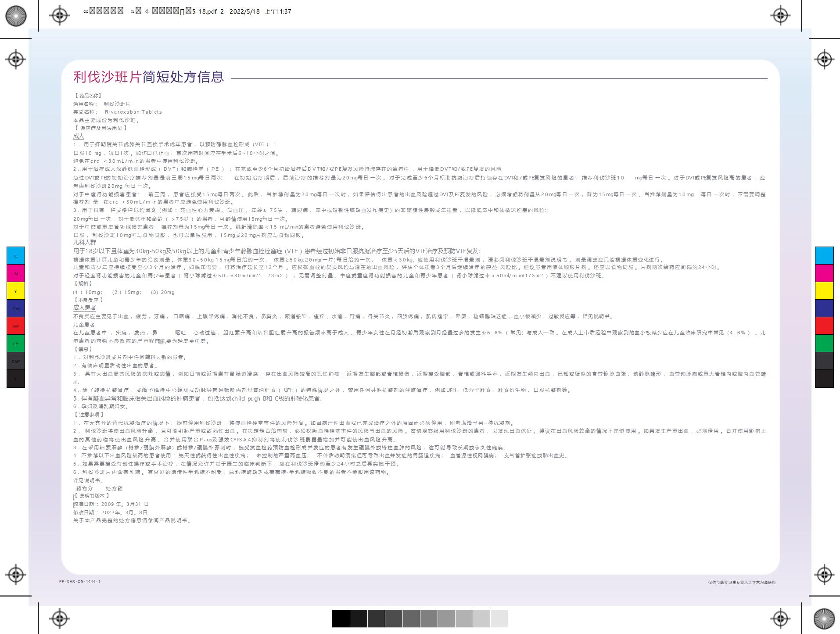
Task: Click the underlined subheading 成人
Action: [x=79, y=136]
